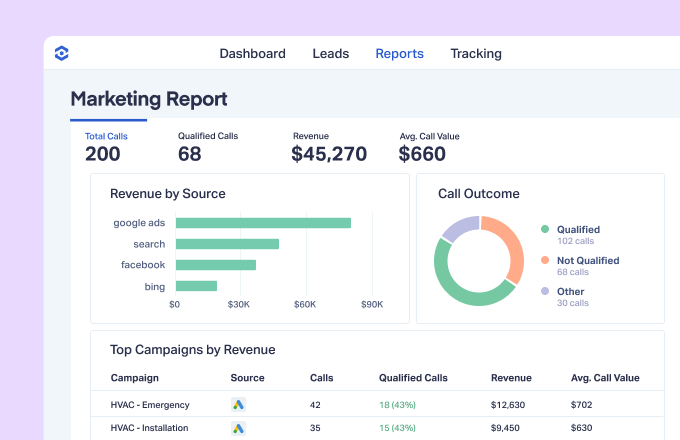Sort by the Revenue column header
This screenshot has width=680, height=440.
511,378
